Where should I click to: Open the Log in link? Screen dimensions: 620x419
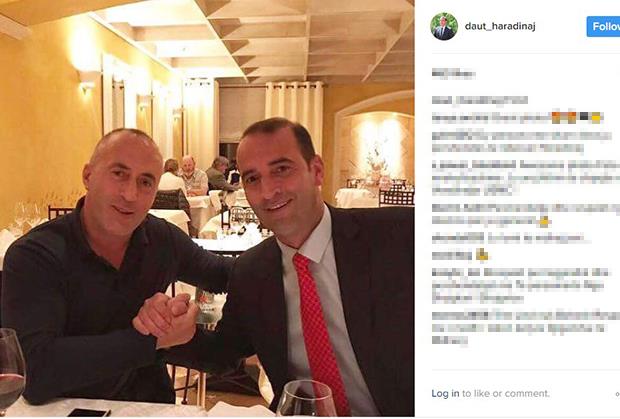445,393
